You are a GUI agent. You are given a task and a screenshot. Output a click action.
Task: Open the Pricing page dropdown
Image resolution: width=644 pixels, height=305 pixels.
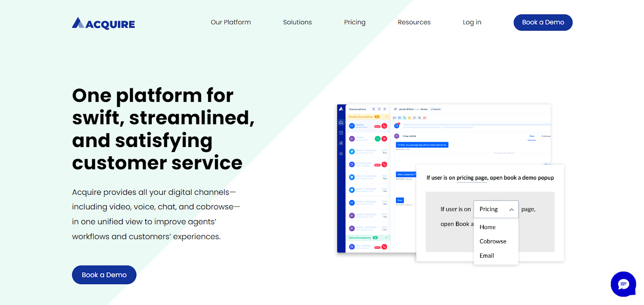(496, 209)
